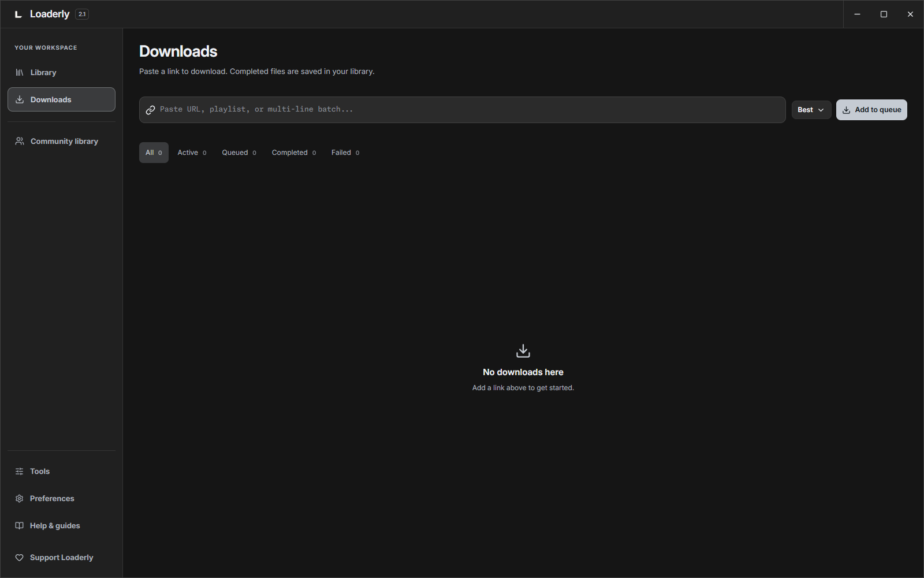The height and width of the screenshot is (578, 924).
Task: Click the Preferences gear icon
Action: point(19,498)
